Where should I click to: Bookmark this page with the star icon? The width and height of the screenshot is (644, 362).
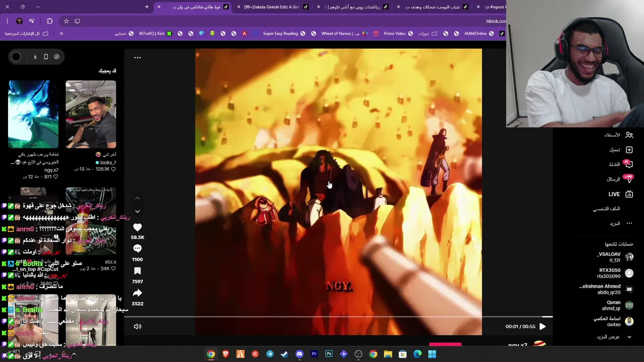click(x=66, y=21)
